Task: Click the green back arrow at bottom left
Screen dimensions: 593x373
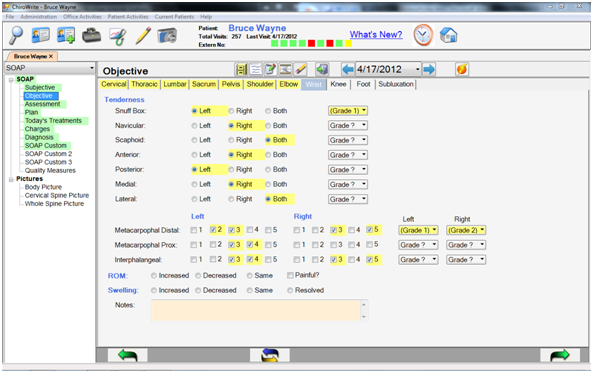Action: pyautogui.click(x=127, y=355)
